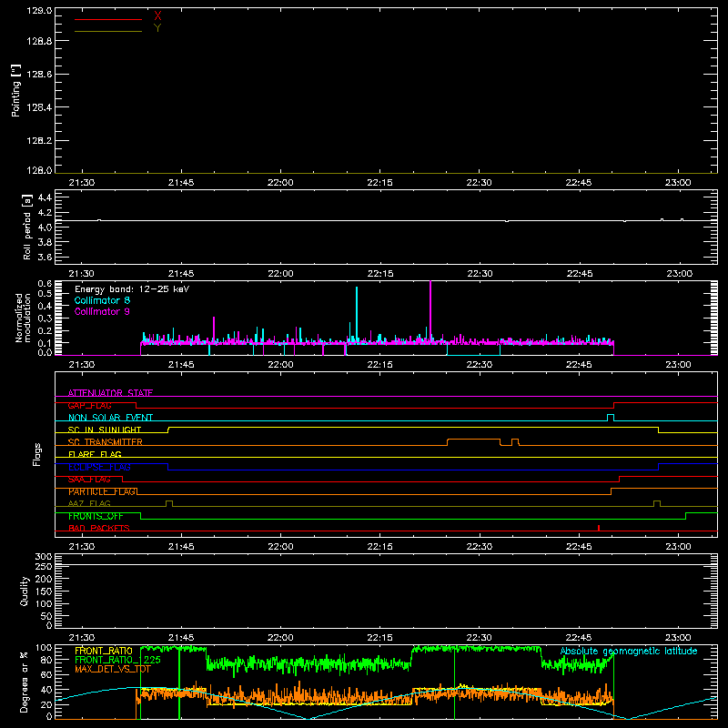Click 22:30 label under the Roll period panel
Screen dimensions: 728x728
(x=480, y=274)
